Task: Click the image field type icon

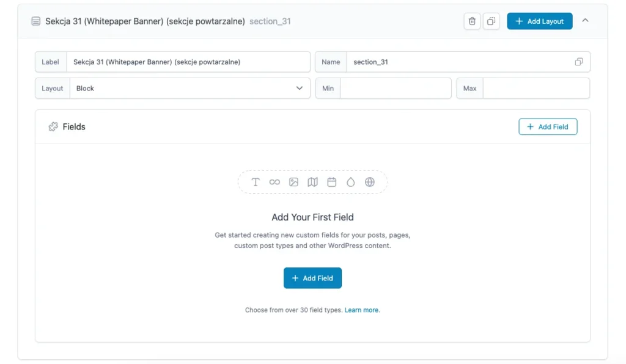Action: pyautogui.click(x=294, y=182)
